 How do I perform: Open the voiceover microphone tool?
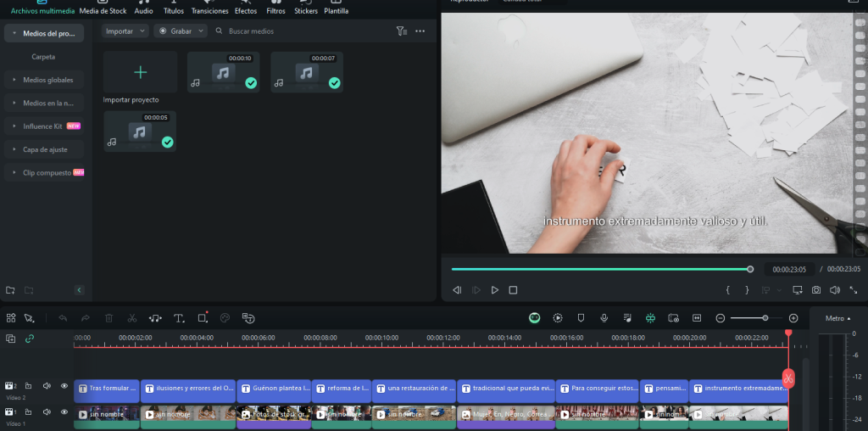coord(604,318)
